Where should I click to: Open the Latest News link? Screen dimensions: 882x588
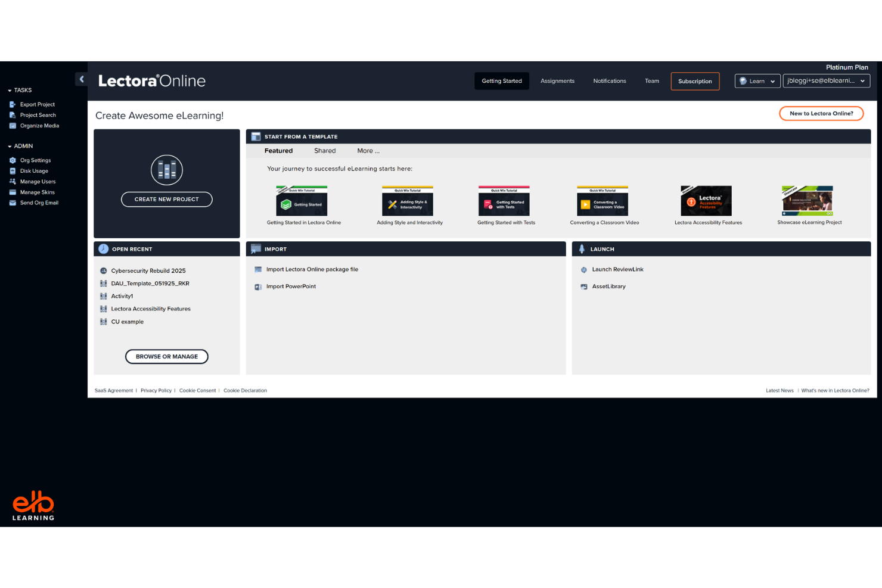(779, 391)
